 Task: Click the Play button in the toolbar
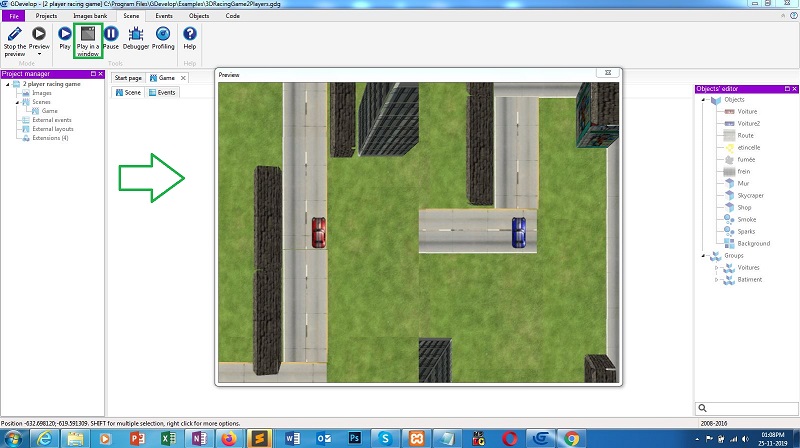pyautogui.click(x=65, y=38)
